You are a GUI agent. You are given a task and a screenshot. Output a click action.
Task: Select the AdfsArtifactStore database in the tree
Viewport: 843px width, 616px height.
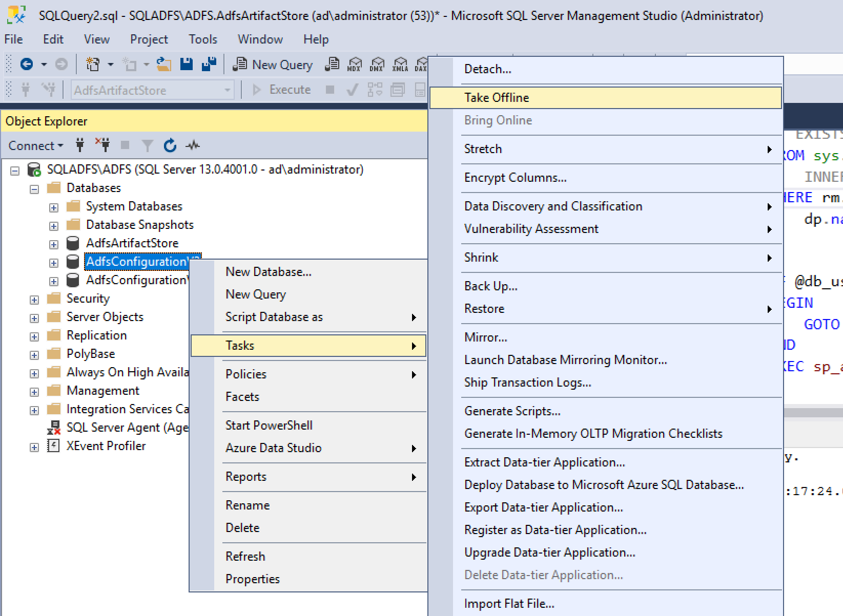(x=132, y=243)
